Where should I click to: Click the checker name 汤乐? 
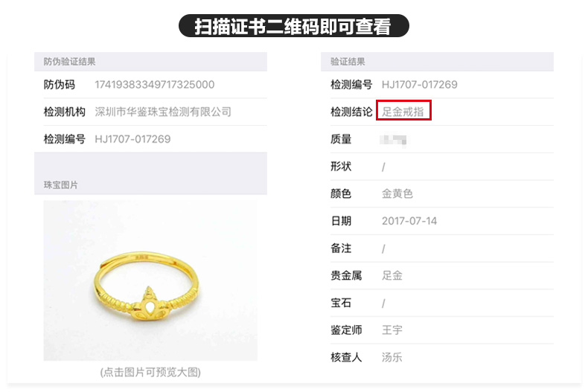[392, 357]
